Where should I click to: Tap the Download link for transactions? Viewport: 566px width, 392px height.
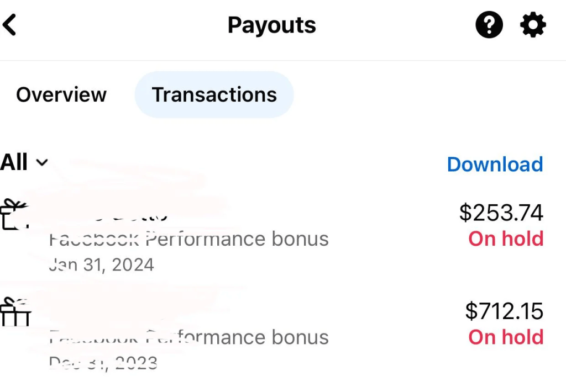point(495,164)
